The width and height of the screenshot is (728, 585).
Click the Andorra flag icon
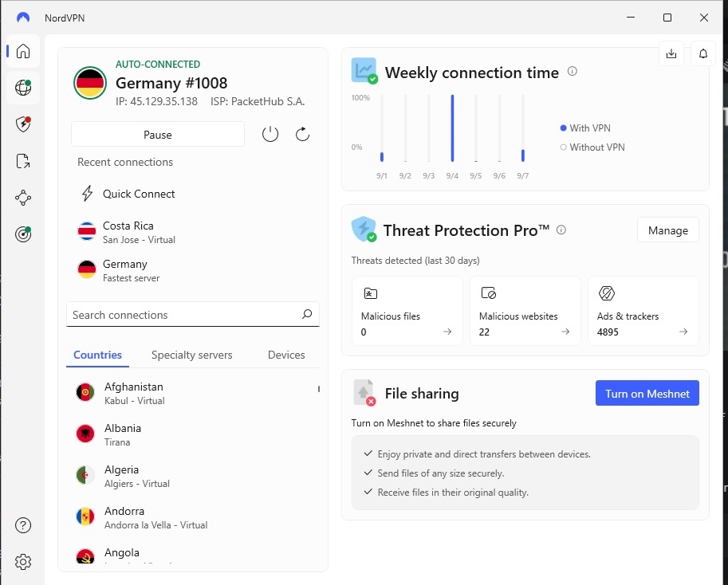pyautogui.click(x=85, y=516)
